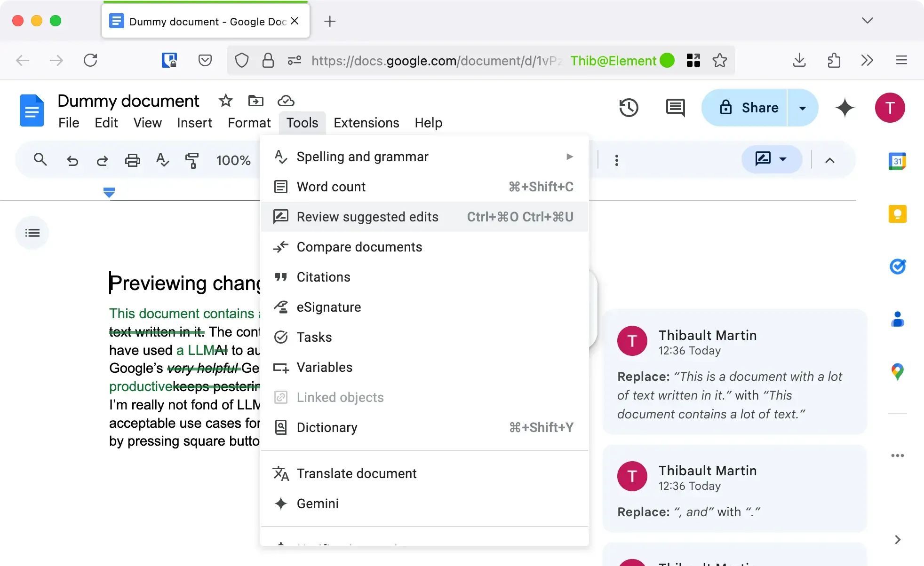
Task: See document status in Drive cloud icon
Action: tap(286, 101)
